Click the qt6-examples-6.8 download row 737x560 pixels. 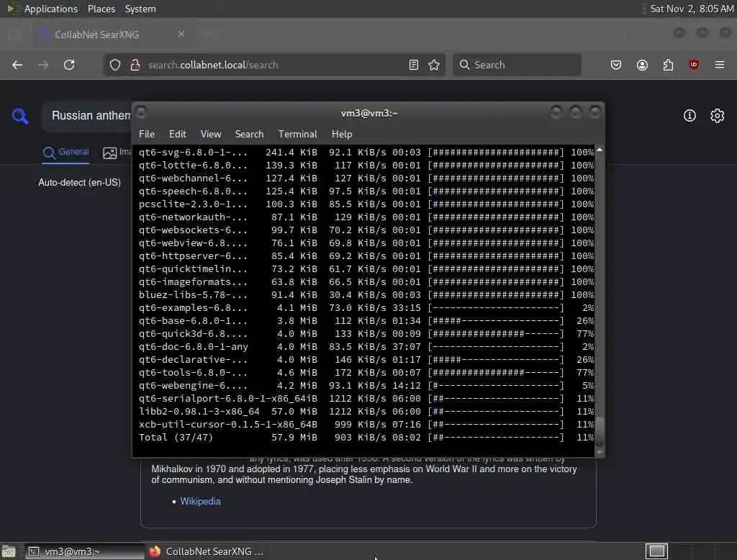point(366,308)
